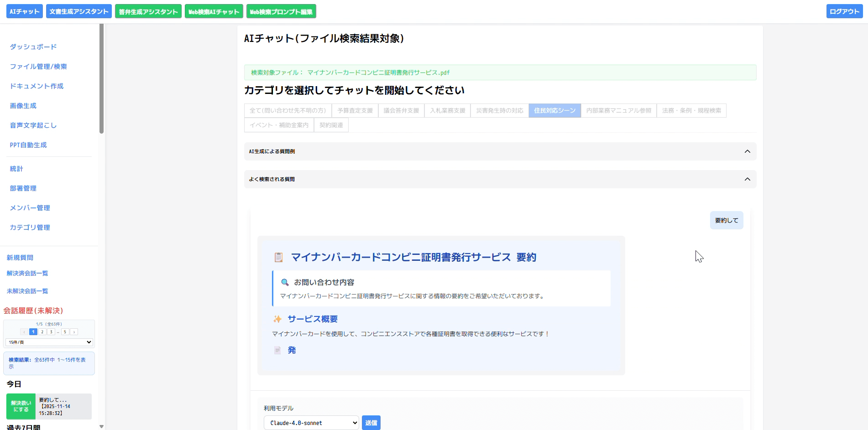Click the 送信 send button

371,423
